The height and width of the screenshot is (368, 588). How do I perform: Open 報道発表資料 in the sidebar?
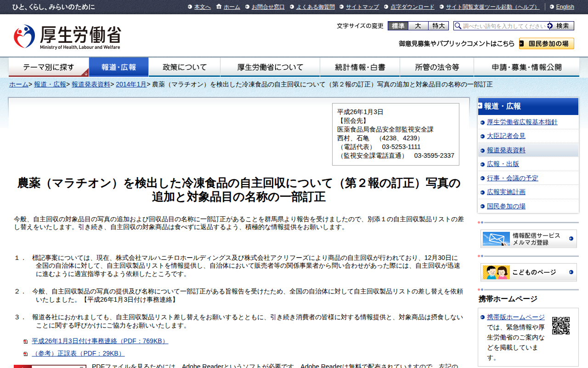tap(506, 150)
